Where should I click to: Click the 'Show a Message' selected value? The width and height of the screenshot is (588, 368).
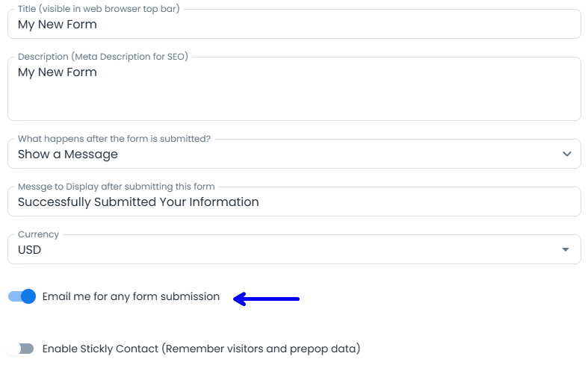68,155
